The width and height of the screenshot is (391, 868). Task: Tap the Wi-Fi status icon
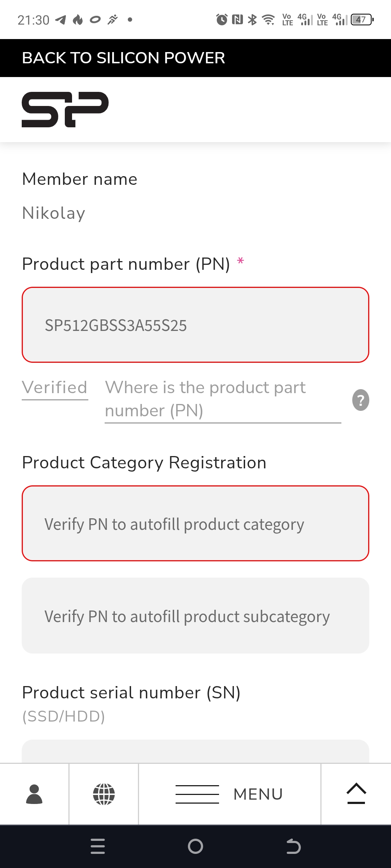[x=268, y=20]
